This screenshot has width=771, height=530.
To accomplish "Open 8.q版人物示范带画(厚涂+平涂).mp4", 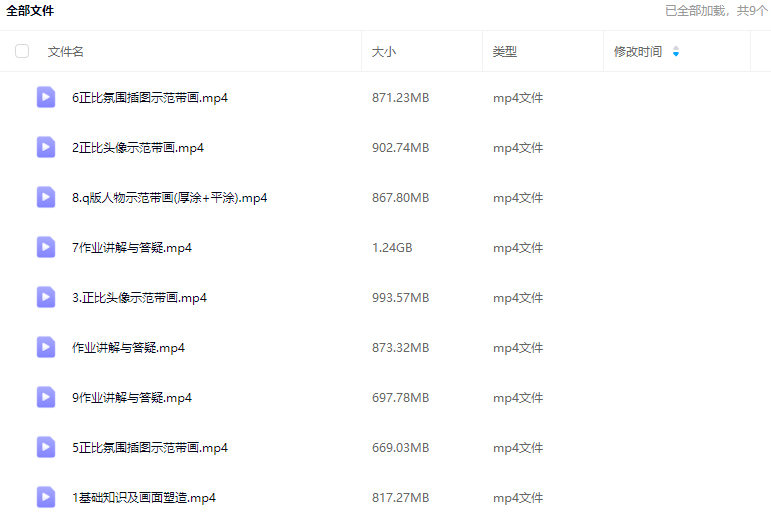I will click(x=169, y=198).
